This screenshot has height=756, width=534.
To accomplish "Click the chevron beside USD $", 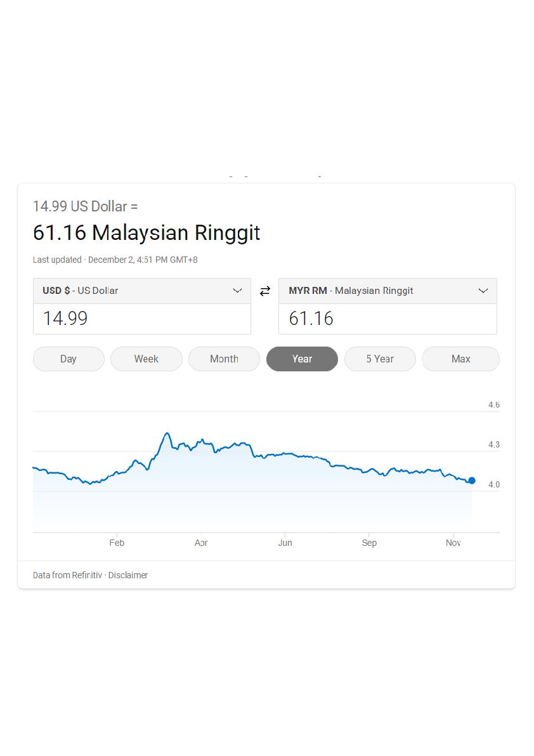I will (x=237, y=291).
